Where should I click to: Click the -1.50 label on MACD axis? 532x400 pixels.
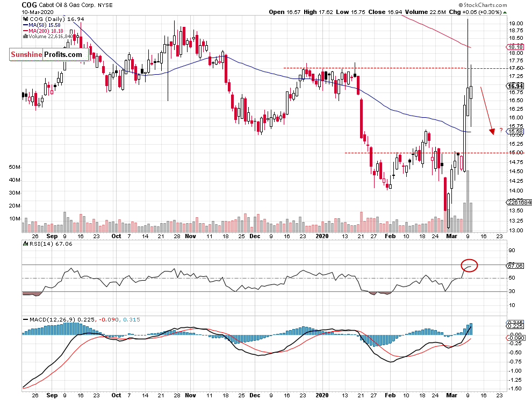(x=516, y=389)
